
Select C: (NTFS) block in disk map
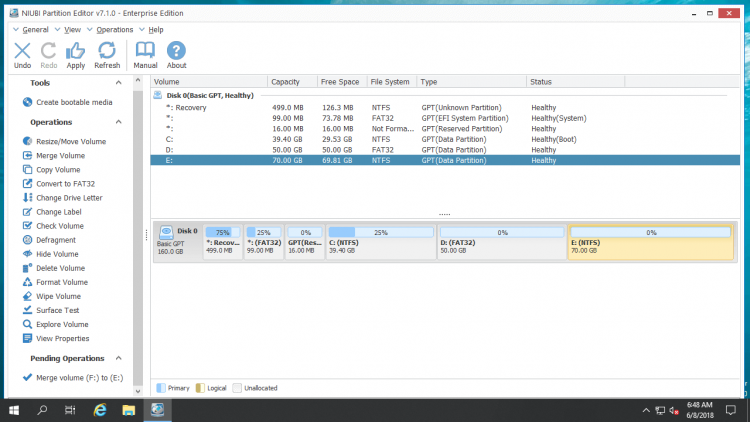click(x=381, y=242)
